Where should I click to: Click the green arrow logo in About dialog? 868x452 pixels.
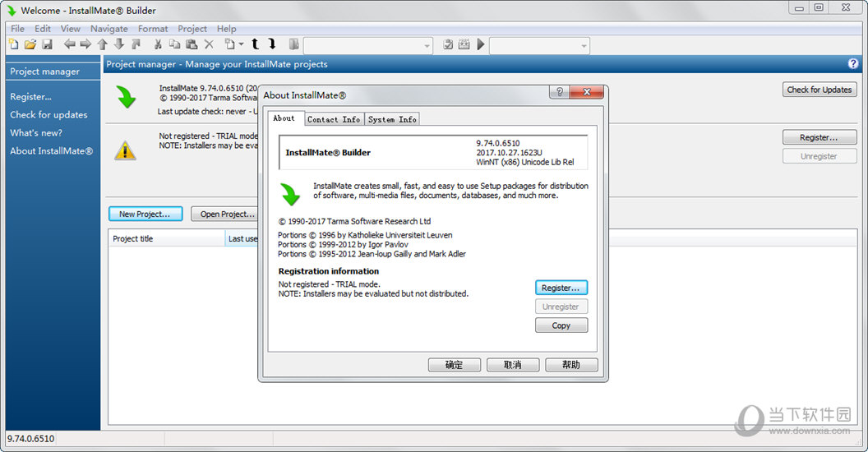click(x=290, y=194)
